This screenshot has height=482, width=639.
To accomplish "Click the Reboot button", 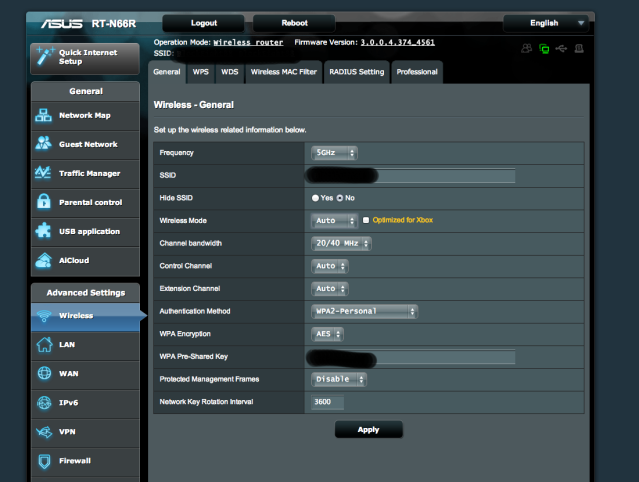I will click(x=294, y=23).
